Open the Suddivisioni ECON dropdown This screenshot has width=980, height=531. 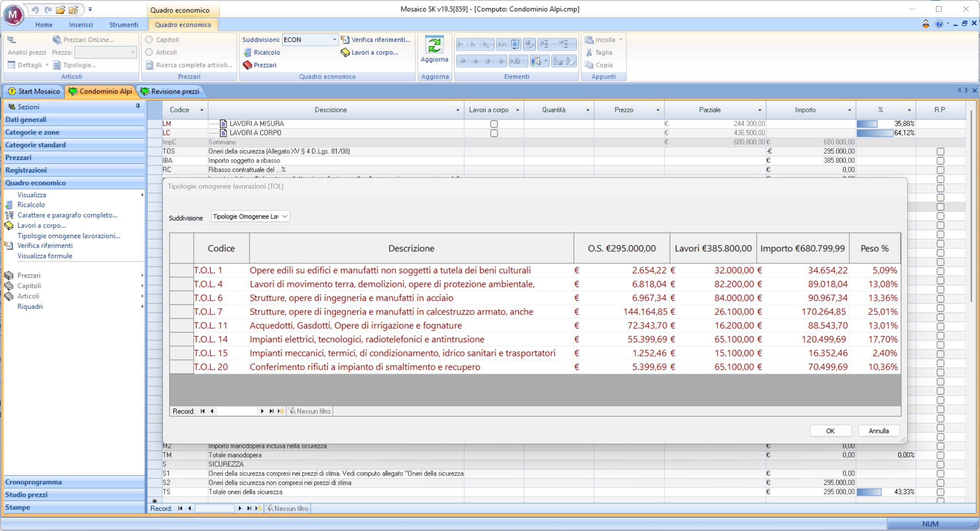(x=334, y=39)
